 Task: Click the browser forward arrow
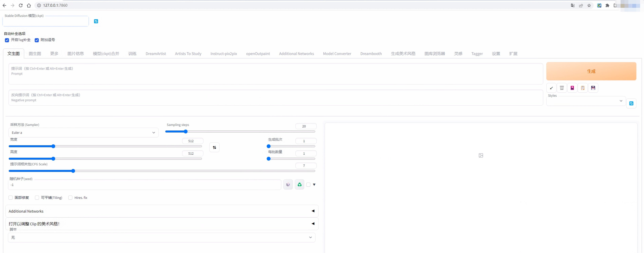pos(13,5)
